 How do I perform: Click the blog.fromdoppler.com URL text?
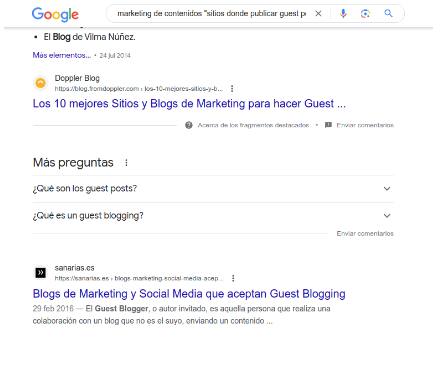[x=139, y=89]
